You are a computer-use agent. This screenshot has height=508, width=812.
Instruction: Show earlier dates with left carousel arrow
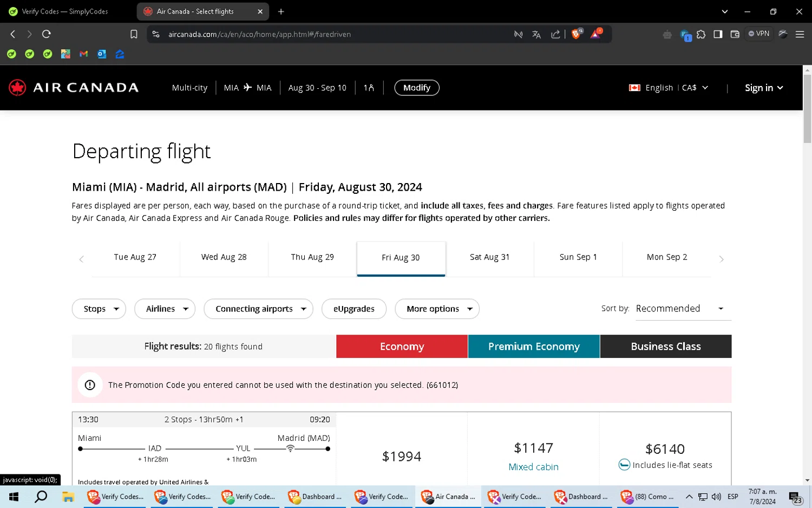click(81, 259)
